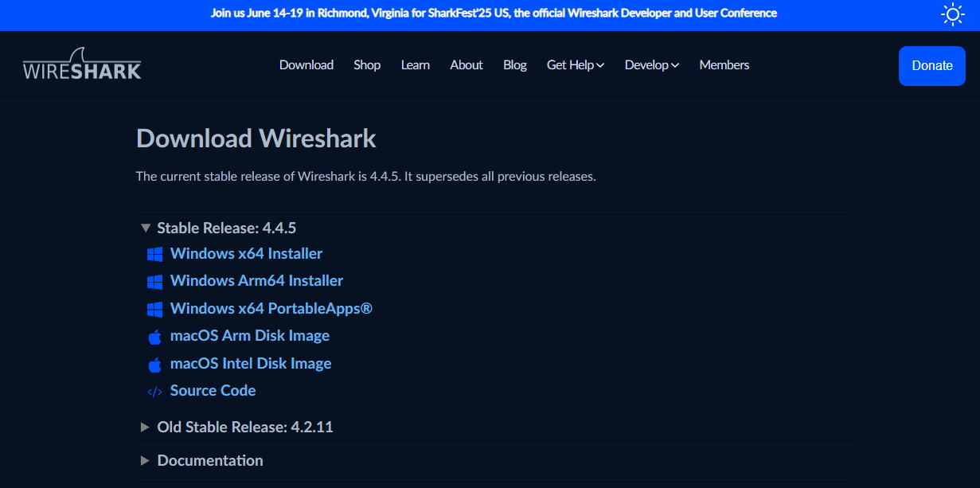Click the SharkFest'25 US conference banner
The height and width of the screenshot is (488, 980).
tap(494, 13)
